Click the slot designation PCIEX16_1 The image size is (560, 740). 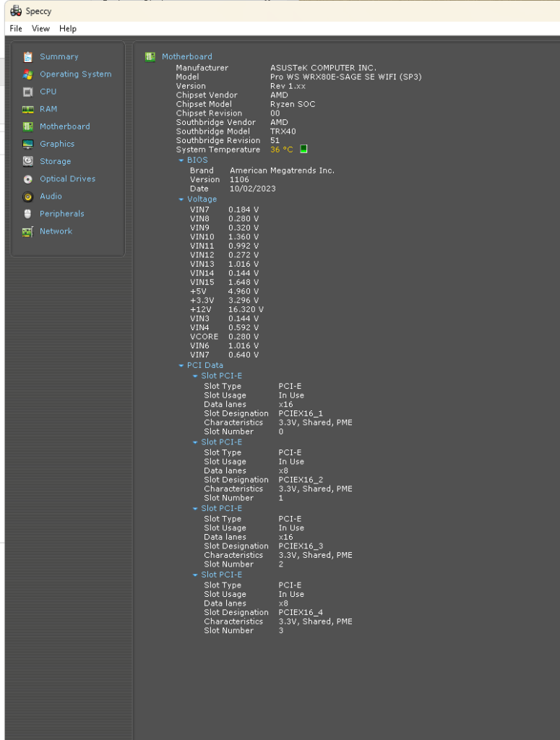coord(301,414)
